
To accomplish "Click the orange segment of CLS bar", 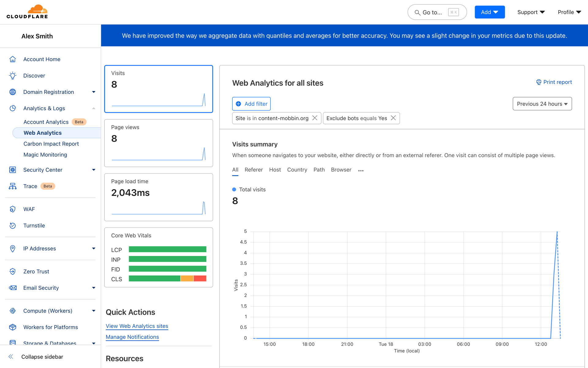I will [x=187, y=278].
